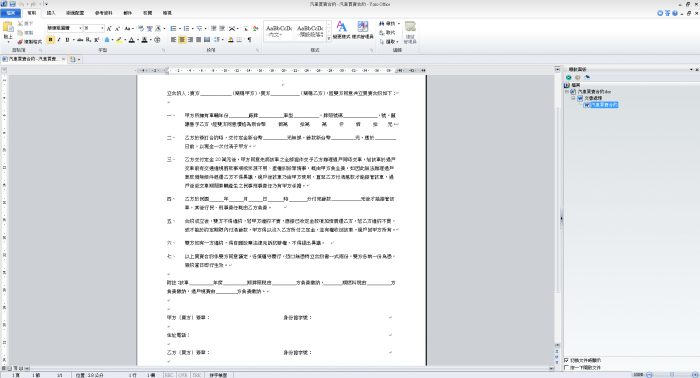This screenshot has height=378, width=700.
Task: Click the green refresh icon in side panel
Action: coord(569,77)
